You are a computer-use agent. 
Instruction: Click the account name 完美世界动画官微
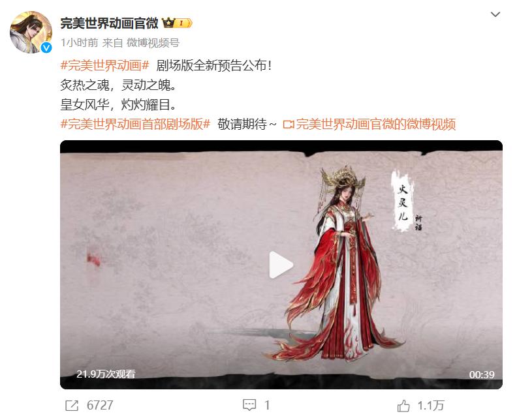tap(110, 23)
